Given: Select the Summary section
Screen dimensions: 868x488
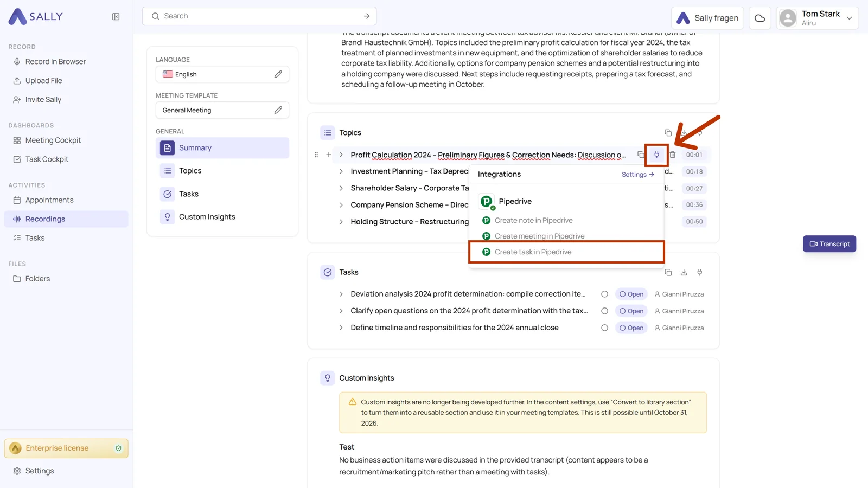Looking at the screenshot, I should [222, 148].
